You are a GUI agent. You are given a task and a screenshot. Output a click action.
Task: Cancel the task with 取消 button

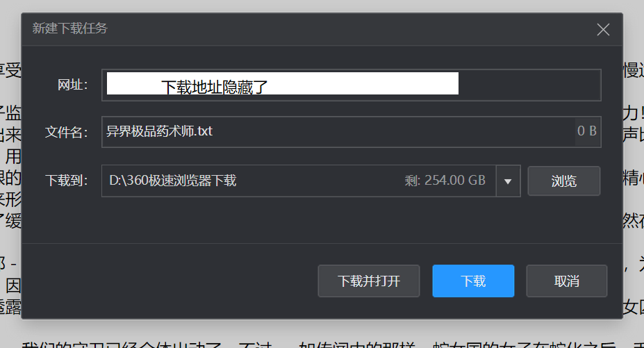click(567, 281)
